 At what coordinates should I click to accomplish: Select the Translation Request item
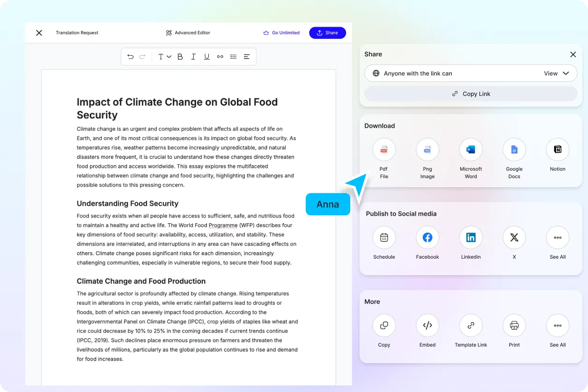point(77,33)
